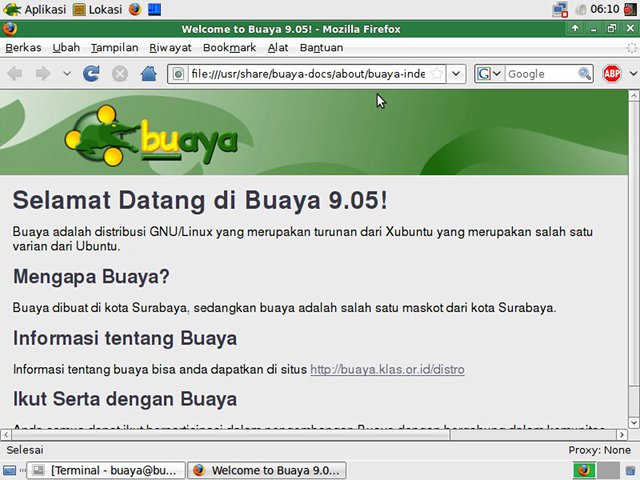Open the Ubah menu
The height and width of the screenshot is (480, 640).
66,48
